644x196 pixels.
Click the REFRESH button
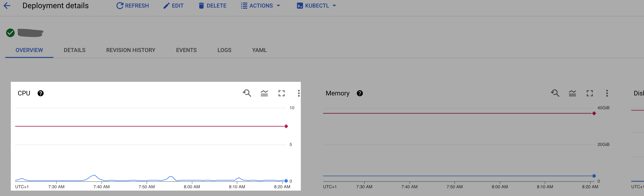coord(133,5)
